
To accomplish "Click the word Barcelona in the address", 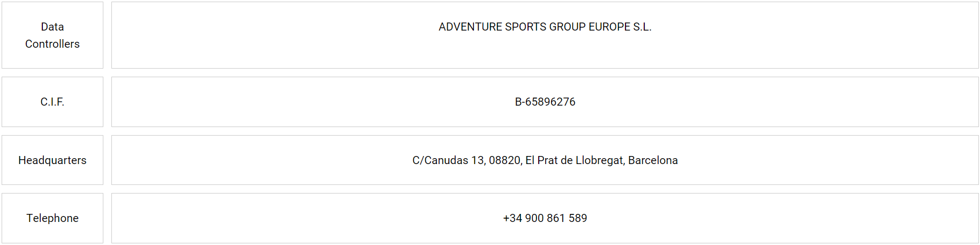I will pyautogui.click(x=653, y=160).
